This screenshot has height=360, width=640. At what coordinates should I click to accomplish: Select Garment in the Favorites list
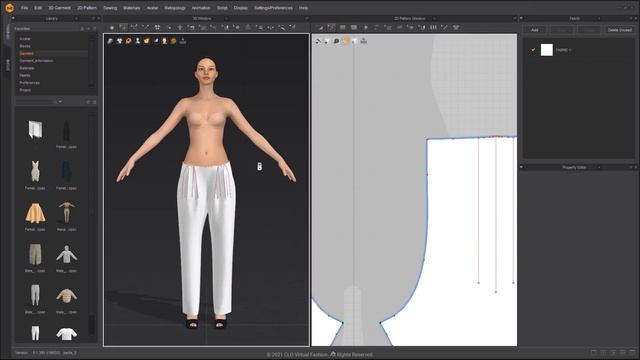point(27,53)
